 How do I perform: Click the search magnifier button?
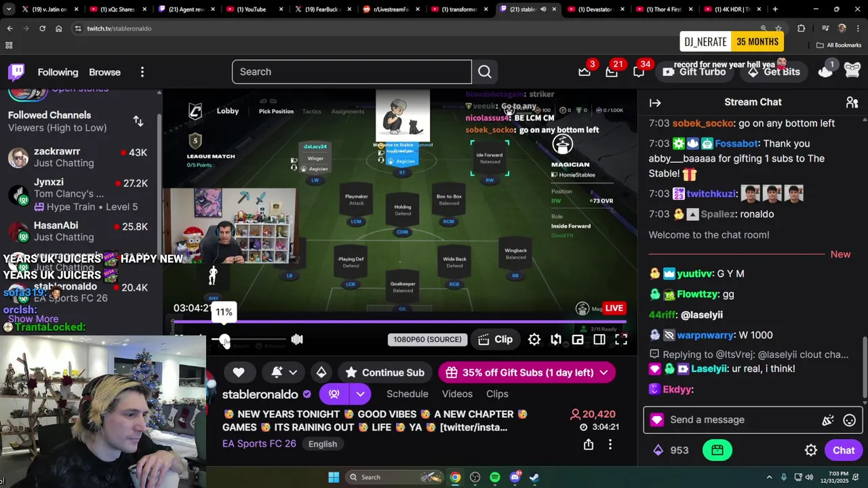485,72
